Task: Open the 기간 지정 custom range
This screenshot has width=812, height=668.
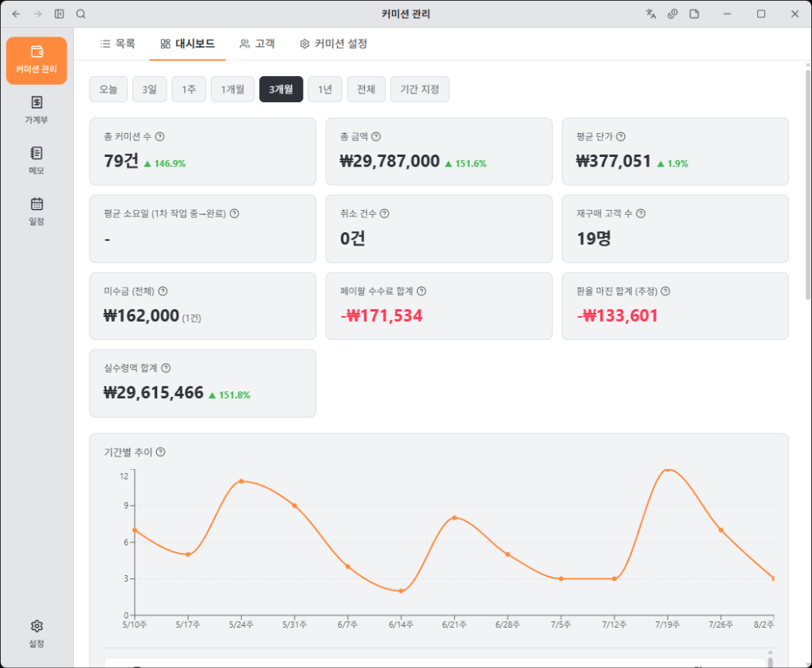Action: (419, 90)
